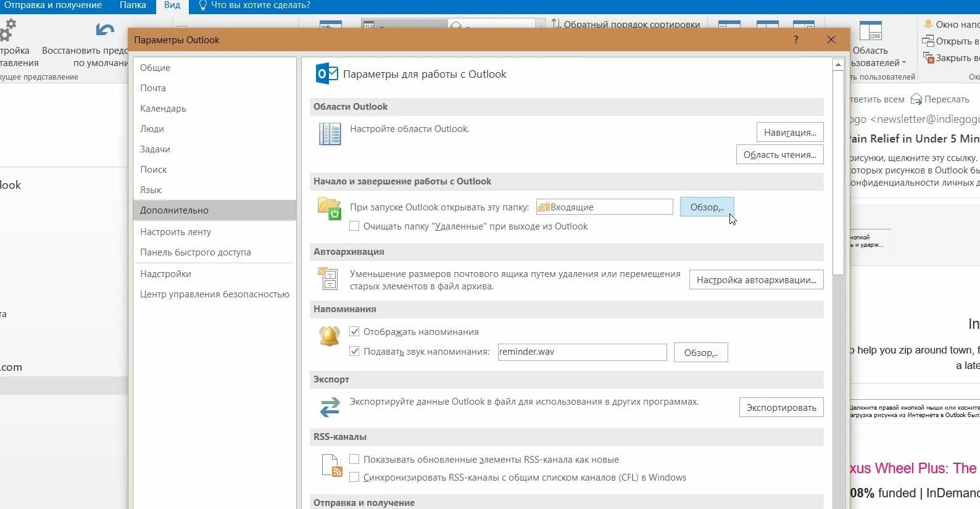Click the export arrows icon
The width and height of the screenshot is (980, 509).
tap(330, 407)
